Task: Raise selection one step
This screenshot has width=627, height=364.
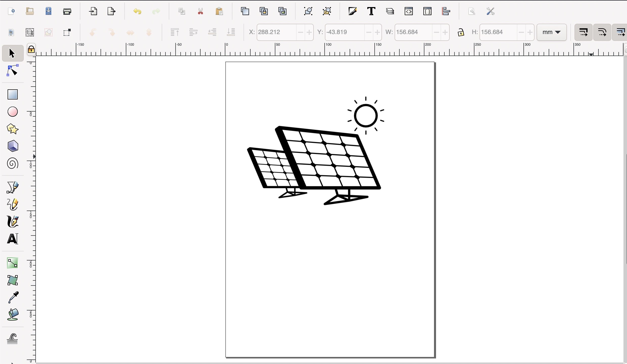Action: click(193, 32)
